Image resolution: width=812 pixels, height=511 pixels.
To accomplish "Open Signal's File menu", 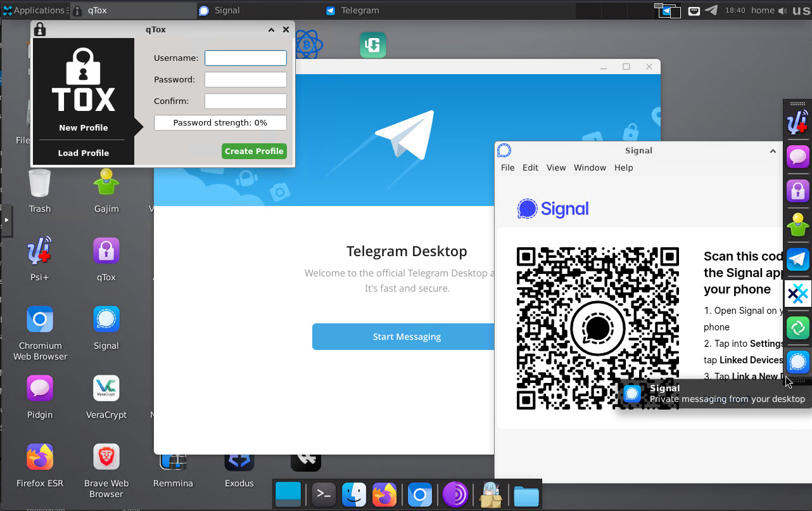I will pyautogui.click(x=508, y=167).
